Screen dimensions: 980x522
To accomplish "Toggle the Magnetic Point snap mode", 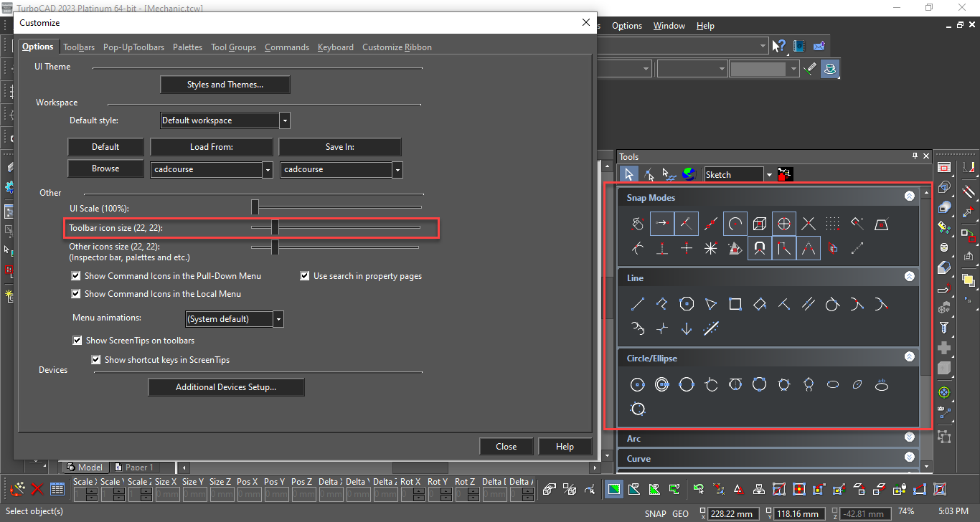I will 760,248.
